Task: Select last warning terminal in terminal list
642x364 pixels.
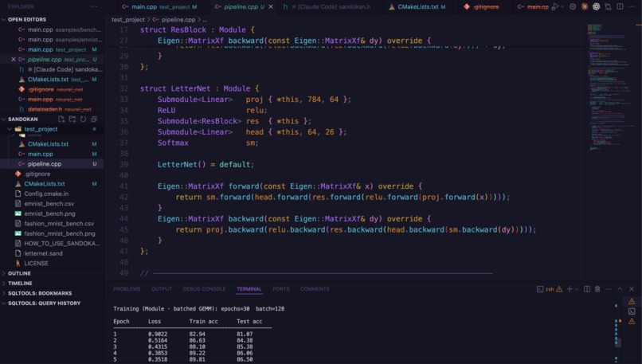Action: (632, 322)
